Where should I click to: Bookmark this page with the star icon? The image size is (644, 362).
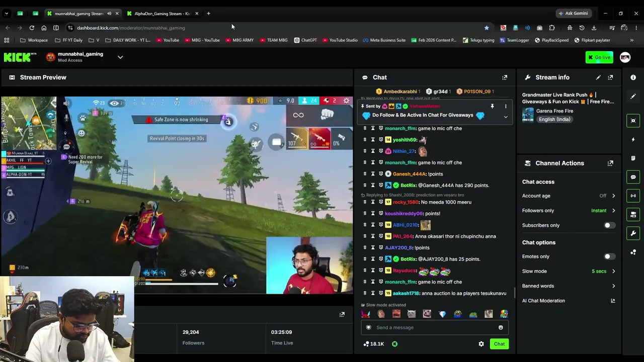click(x=487, y=28)
